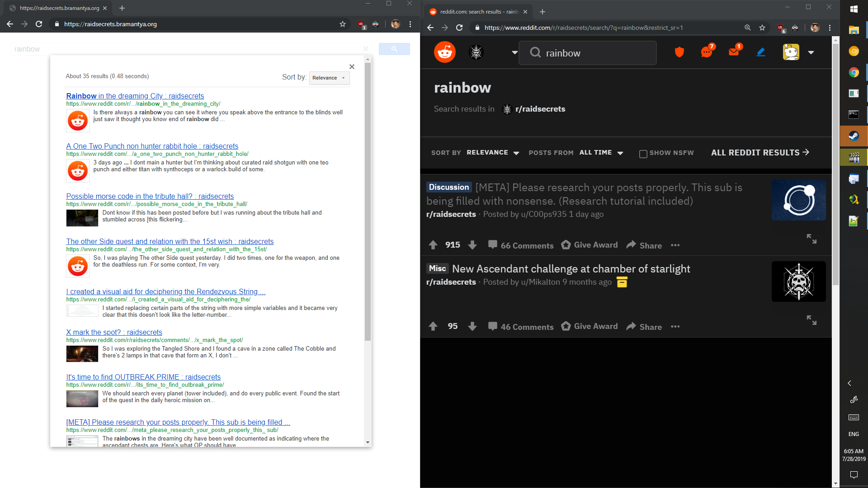
Task: Upvote the META research discussion post
Action: (433, 244)
